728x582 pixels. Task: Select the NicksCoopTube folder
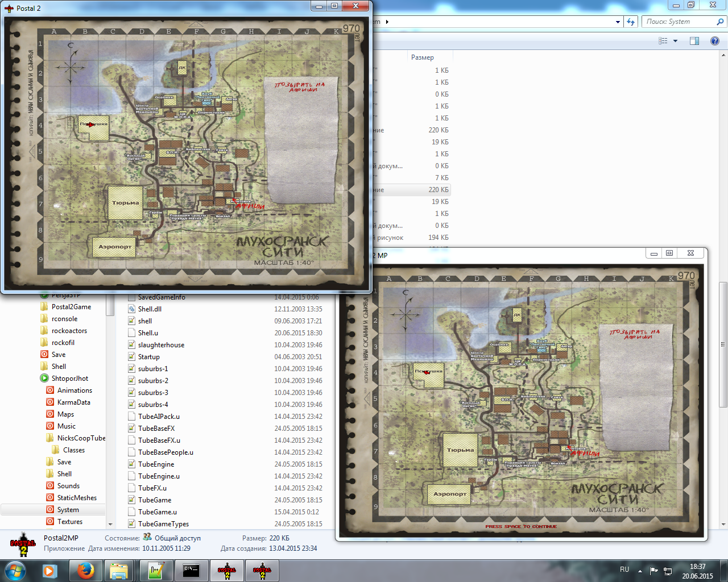[81, 438]
